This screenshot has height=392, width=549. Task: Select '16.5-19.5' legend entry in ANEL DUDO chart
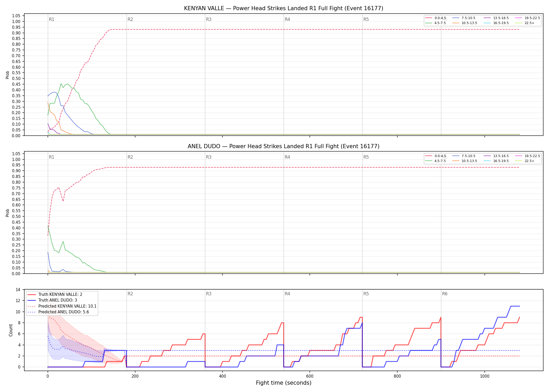point(496,161)
